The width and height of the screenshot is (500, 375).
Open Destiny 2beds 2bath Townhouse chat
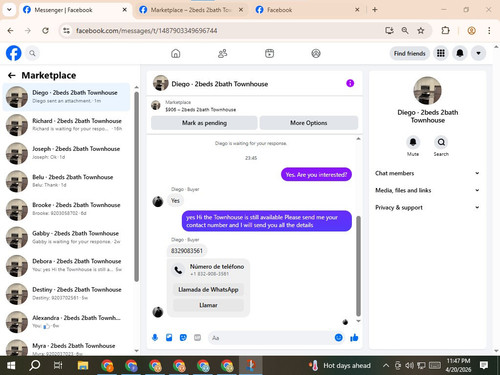click(66, 294)
